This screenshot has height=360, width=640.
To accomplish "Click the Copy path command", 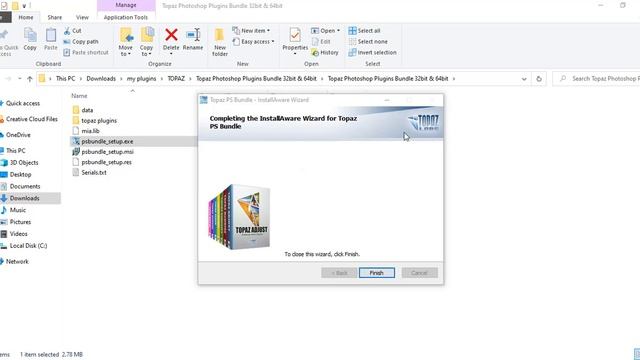I will point(81,42).
